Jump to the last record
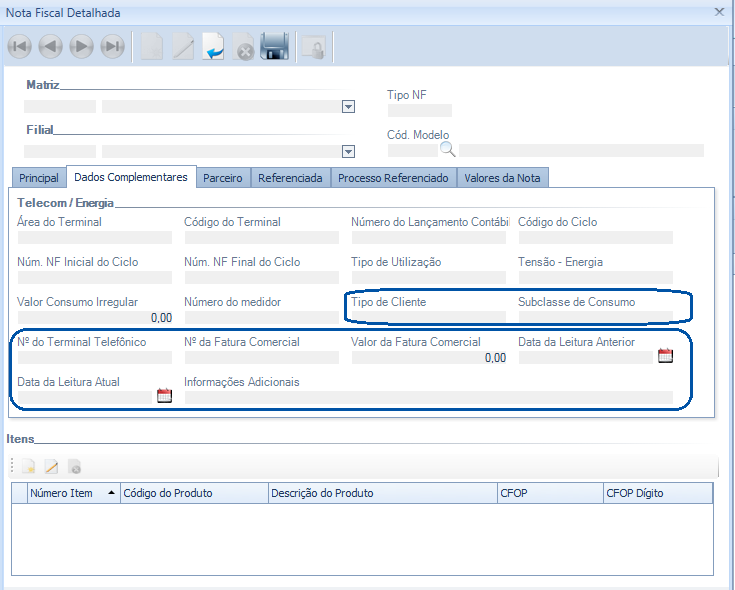 pyautogui.click(x=113, y=46)
